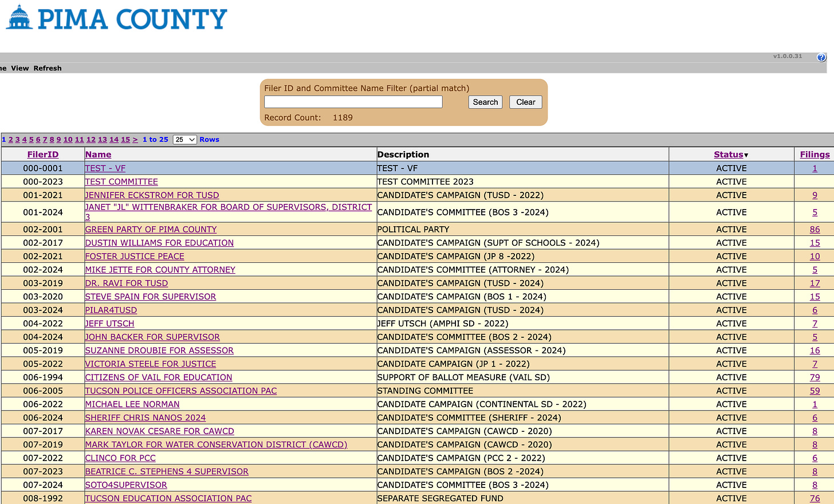Select the STANDING COMMITTEE description cell

point(522,391)
